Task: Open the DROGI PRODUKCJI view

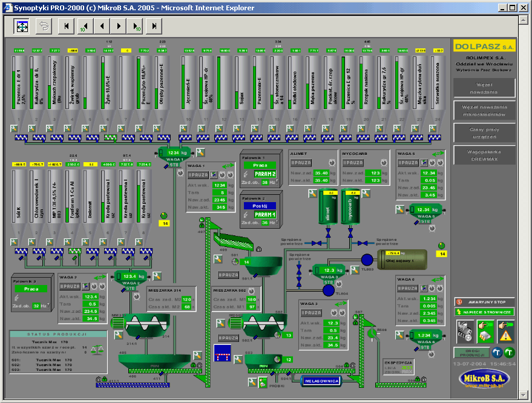Action: coord(472,353)
